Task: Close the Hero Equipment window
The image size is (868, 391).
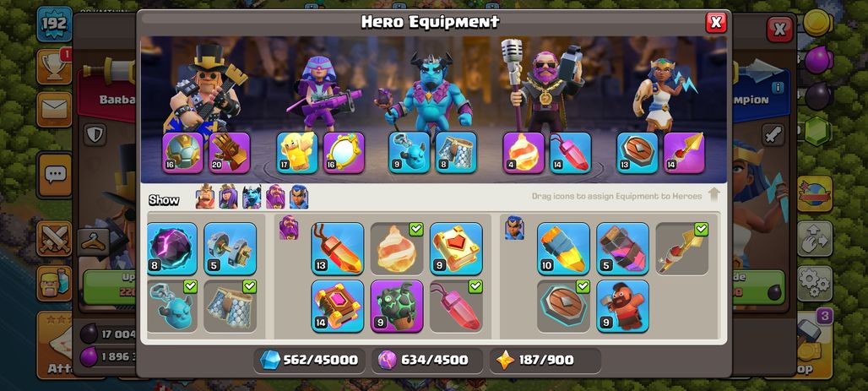Action: pyautogui.click(x=716, y=22)
